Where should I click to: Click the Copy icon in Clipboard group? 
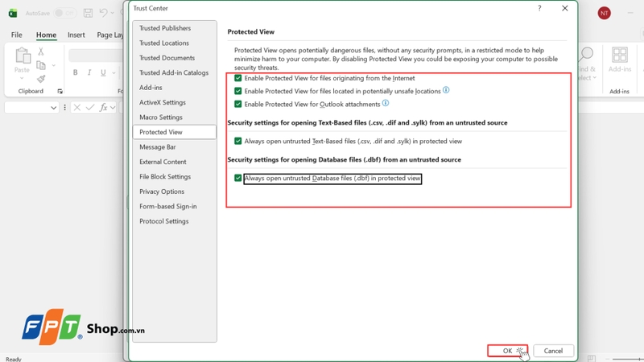click(x=41, y=65)
